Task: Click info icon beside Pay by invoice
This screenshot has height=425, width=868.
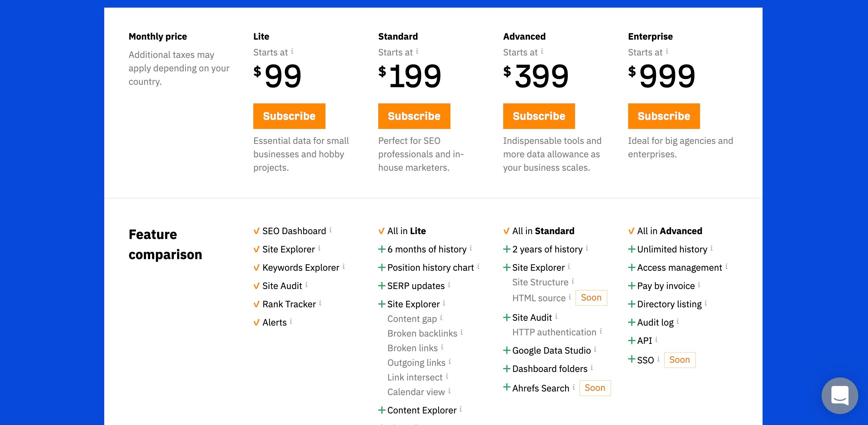Action: [x=699, y=284]
